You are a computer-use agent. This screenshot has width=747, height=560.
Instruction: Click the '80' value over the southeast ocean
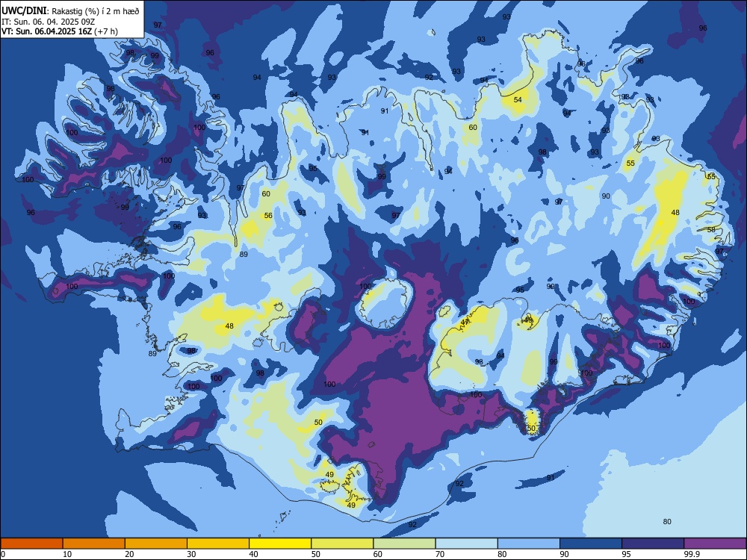coord(667,521)
